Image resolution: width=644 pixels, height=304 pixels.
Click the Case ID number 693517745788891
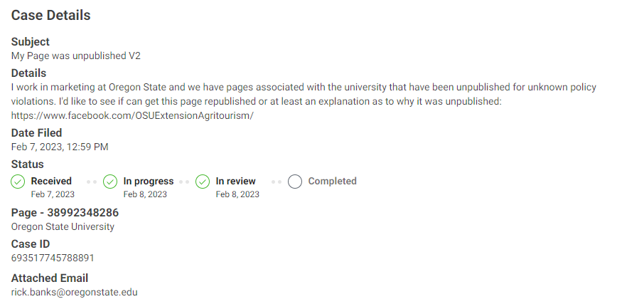[53, 258]
